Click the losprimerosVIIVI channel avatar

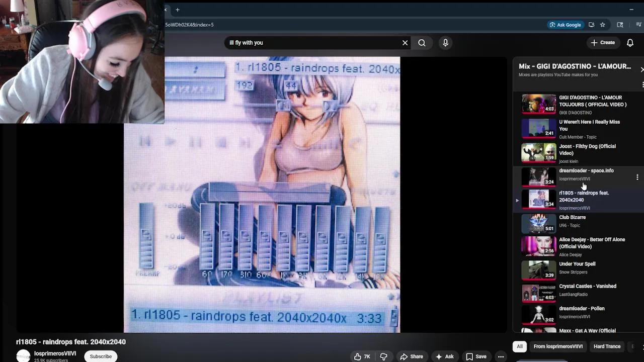[23, 356]
